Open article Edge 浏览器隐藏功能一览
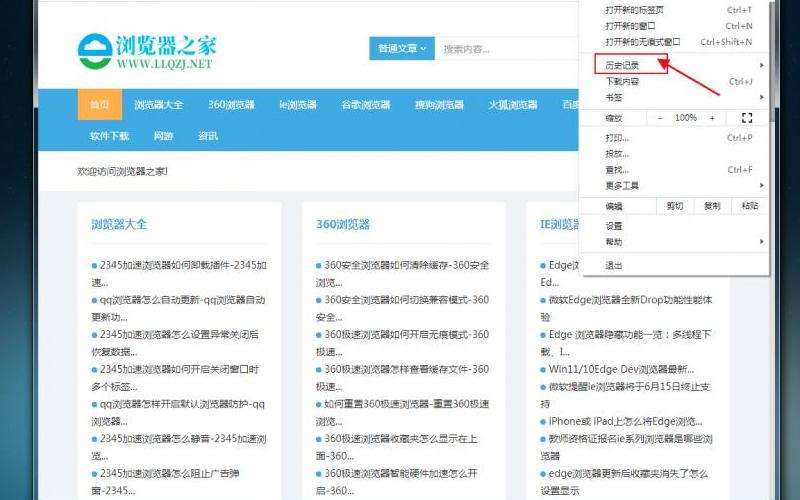 coord(626,343)
